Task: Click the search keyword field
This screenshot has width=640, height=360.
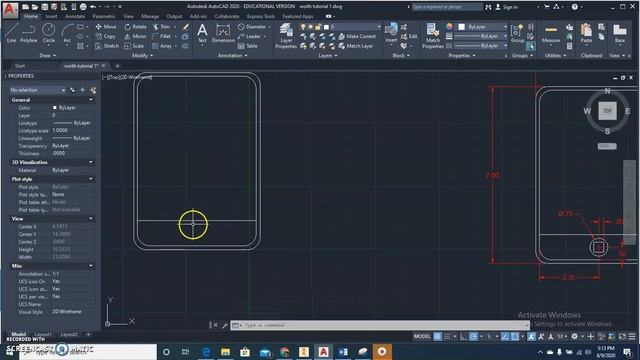Action: (x=447, y=7)
